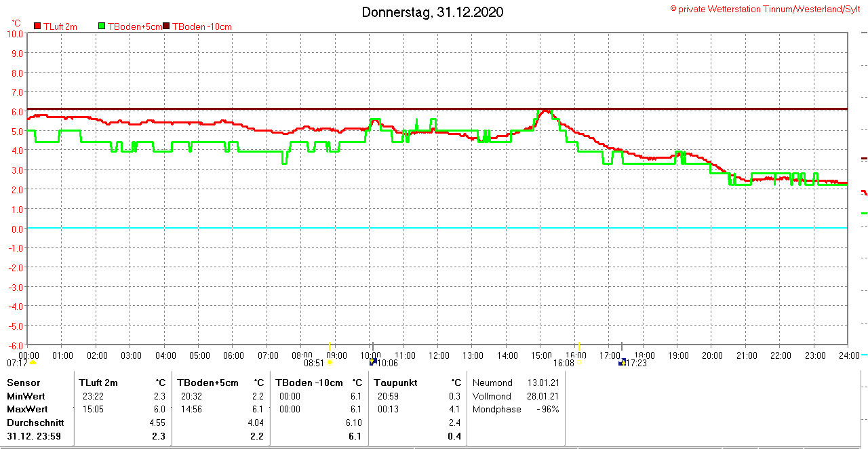Click the TBoden+5cm legend label
Viewport: 868px width, 449px height.
pos(135,26)
